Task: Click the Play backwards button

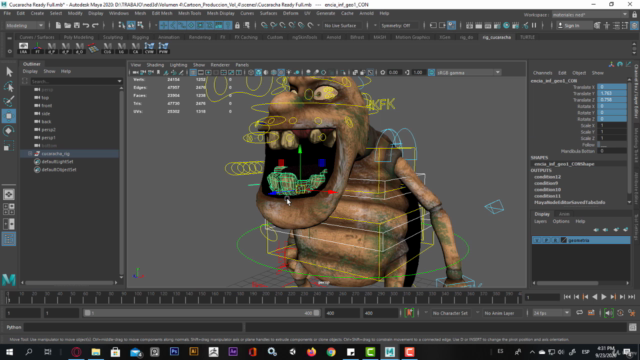Action: 595,297
